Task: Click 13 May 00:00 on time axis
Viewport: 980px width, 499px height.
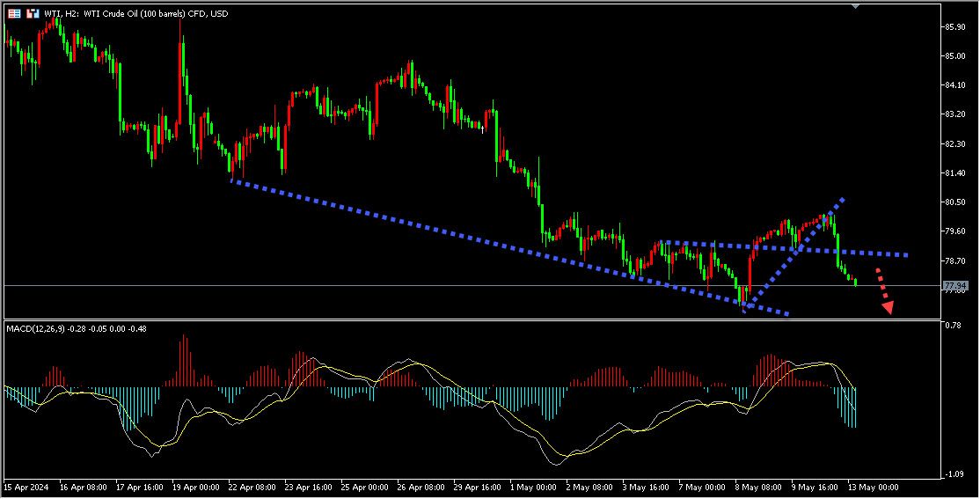Action: pos(872,486)
